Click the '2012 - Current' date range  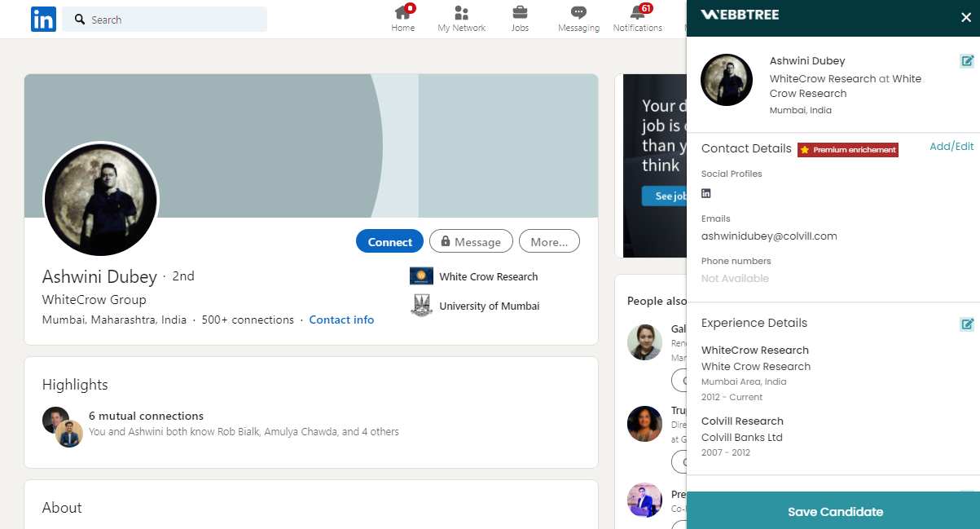(x=732, y=398)
